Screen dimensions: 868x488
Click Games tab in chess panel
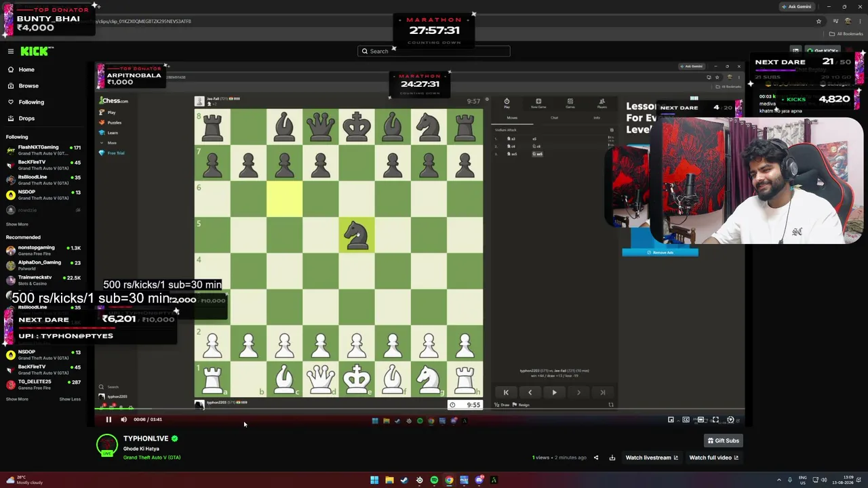(570, 103)
